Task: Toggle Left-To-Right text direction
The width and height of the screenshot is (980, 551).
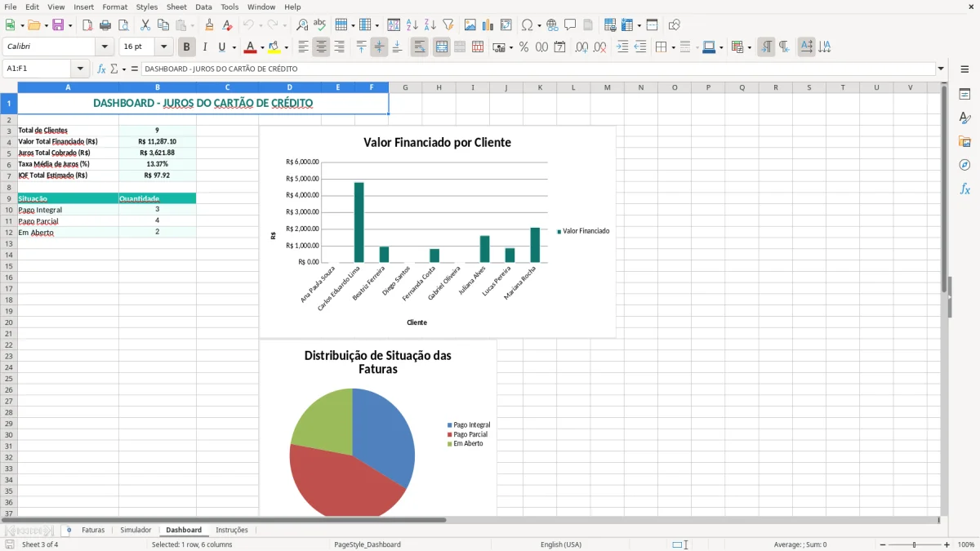Action: pos(765,47)
